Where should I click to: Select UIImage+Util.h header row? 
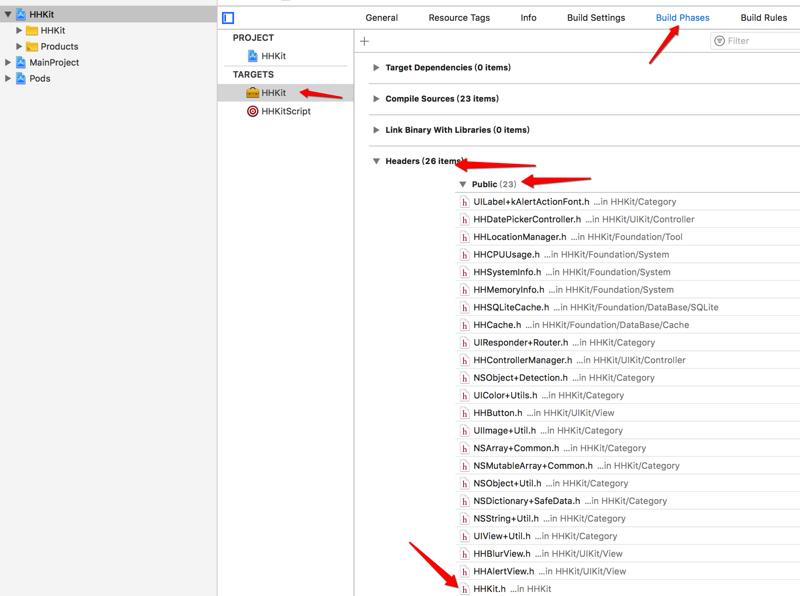click(x=628, y=431)
